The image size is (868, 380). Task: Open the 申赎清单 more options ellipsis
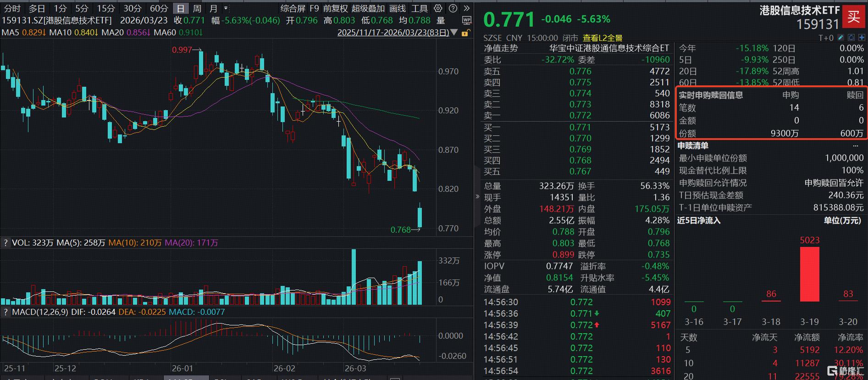[x=856, y=146]
